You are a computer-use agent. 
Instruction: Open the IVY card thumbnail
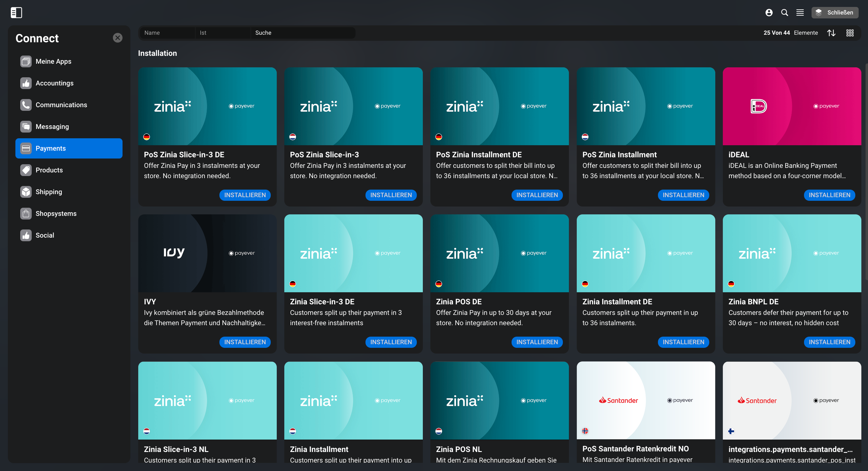pos(207,253)
